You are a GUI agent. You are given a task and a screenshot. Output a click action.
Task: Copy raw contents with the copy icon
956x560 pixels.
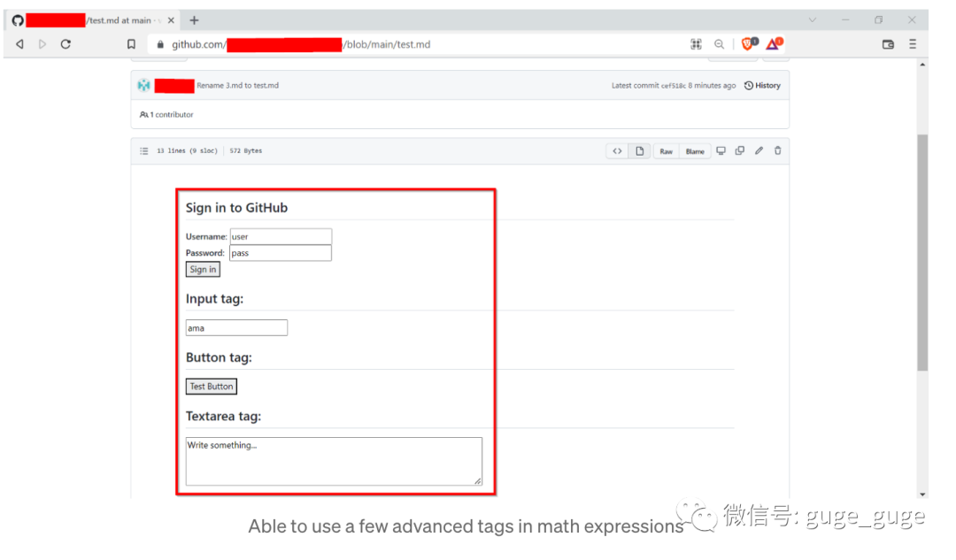click(x=739, y=150)
